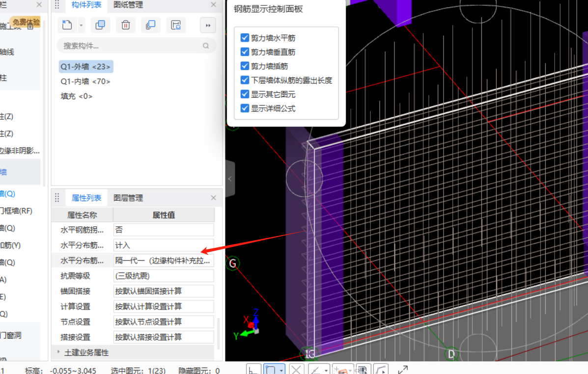Image resolution: width=588 pixels, height=374 pixels.
Task: Click the New component icon
Action: point(67,25)
